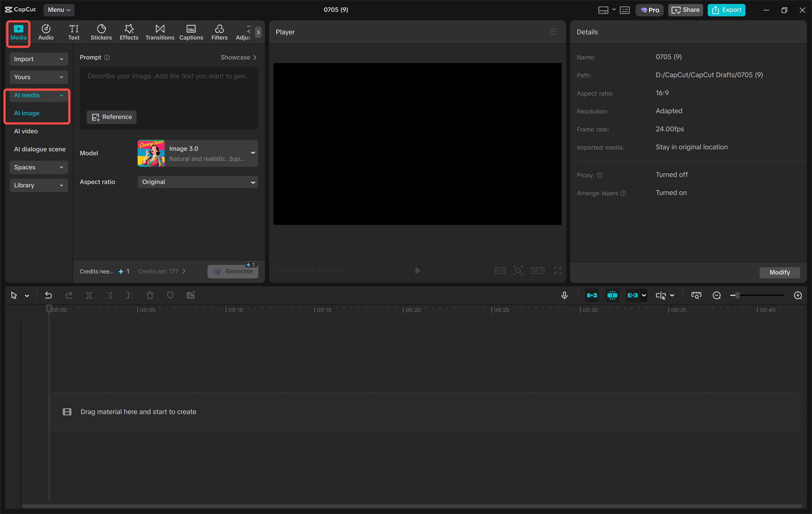Image resolution: width=812 pixels, height=514 pixels.
Task: Open the Model dropdown showing Image 3.0
Action: [x=198, y=153]
